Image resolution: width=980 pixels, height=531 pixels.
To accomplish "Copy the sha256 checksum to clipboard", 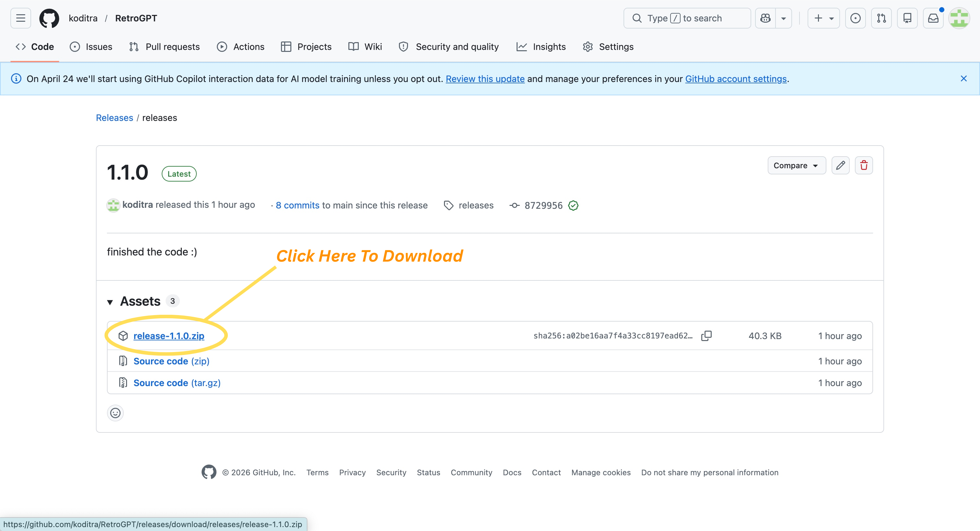I will [x=706, y=336].
